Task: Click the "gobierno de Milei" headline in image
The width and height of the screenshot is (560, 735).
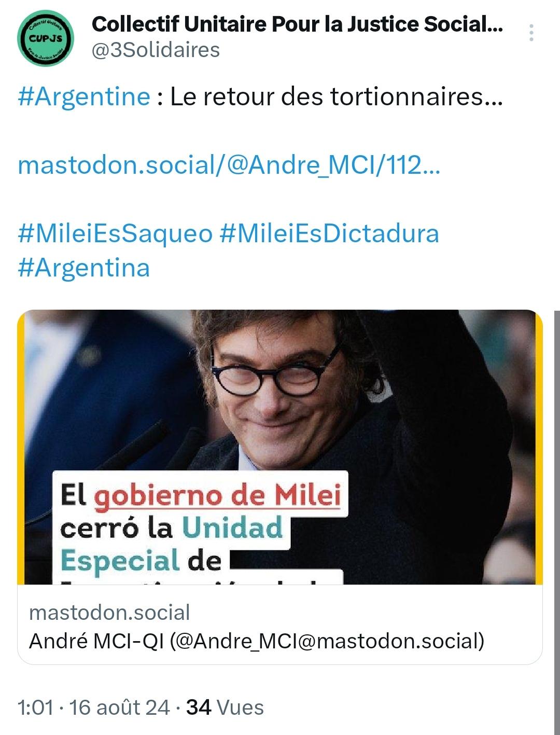Action: pyautogui.click(x=217, y=495)
